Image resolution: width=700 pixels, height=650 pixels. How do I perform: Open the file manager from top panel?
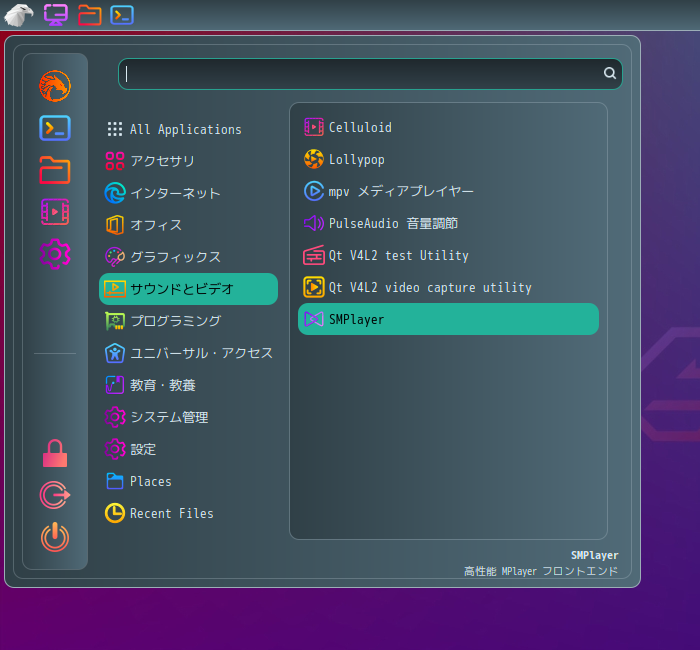(90, 15)
